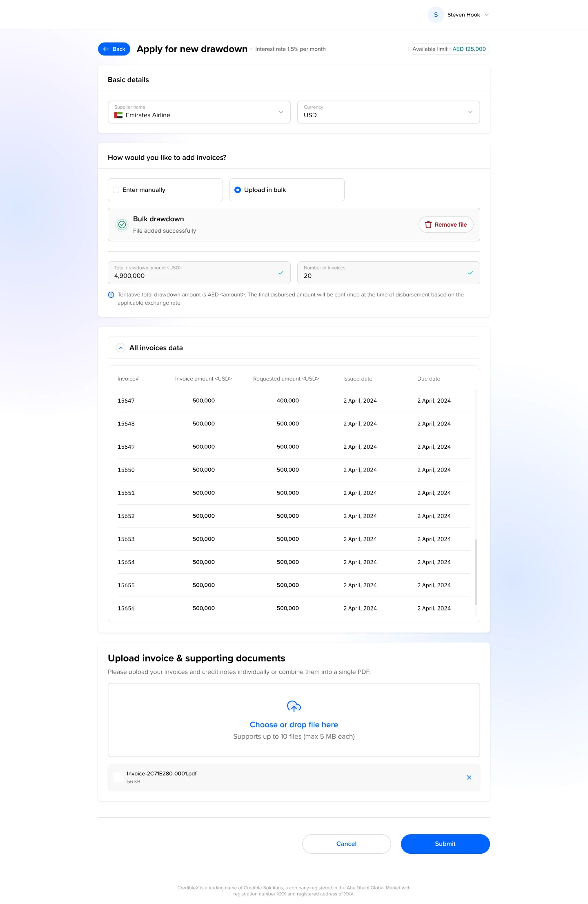Click invoice number 15647

(x=126, y=401)
